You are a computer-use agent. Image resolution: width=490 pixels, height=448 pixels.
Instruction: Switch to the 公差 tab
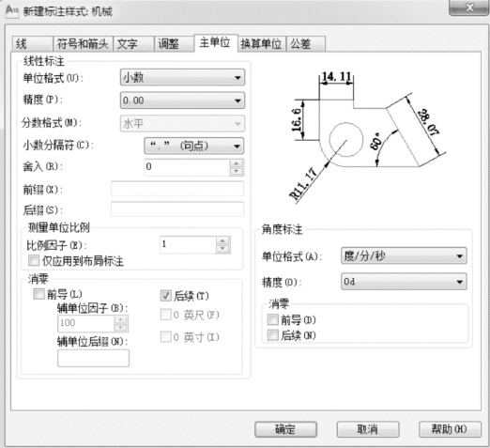point(306,44)
